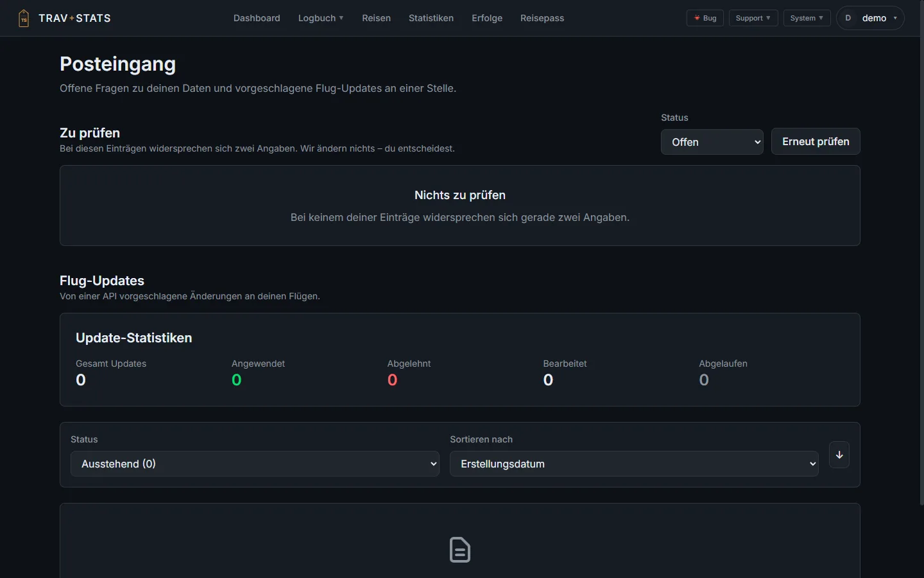The height and width of the screenshot is (578, 924).
Task: Report a bug via Bug button
Action: (x=705, y=18)
